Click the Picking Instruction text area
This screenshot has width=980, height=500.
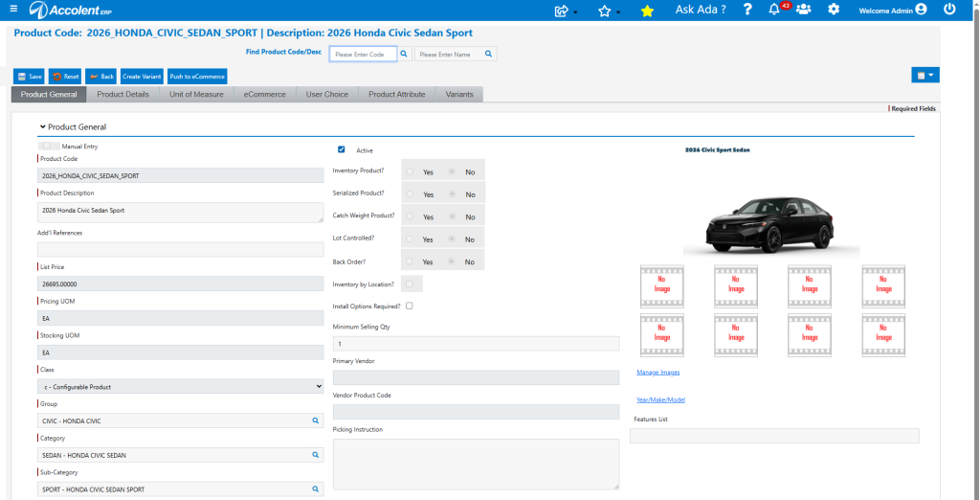coord(477,465)
